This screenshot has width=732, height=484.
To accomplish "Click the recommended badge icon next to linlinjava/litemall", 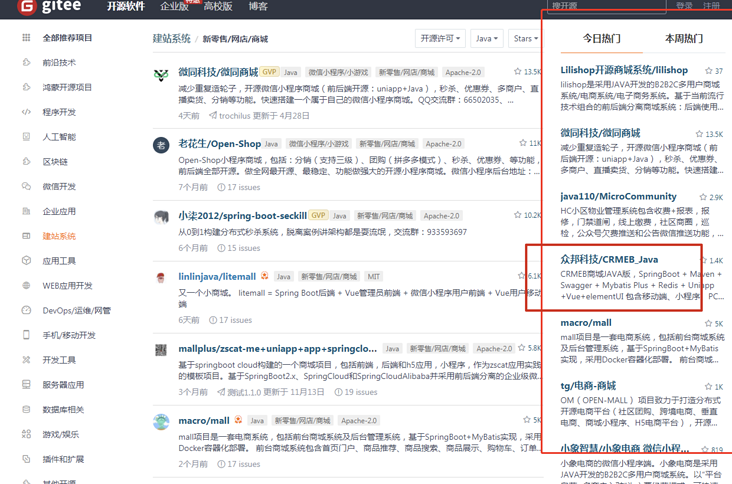I will 265,276.
